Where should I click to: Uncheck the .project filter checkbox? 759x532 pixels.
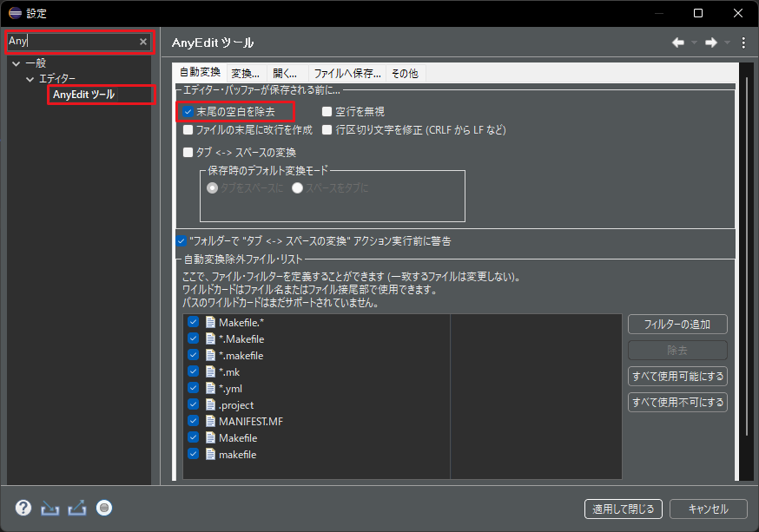pyautogui.click(x=193, y=404)
